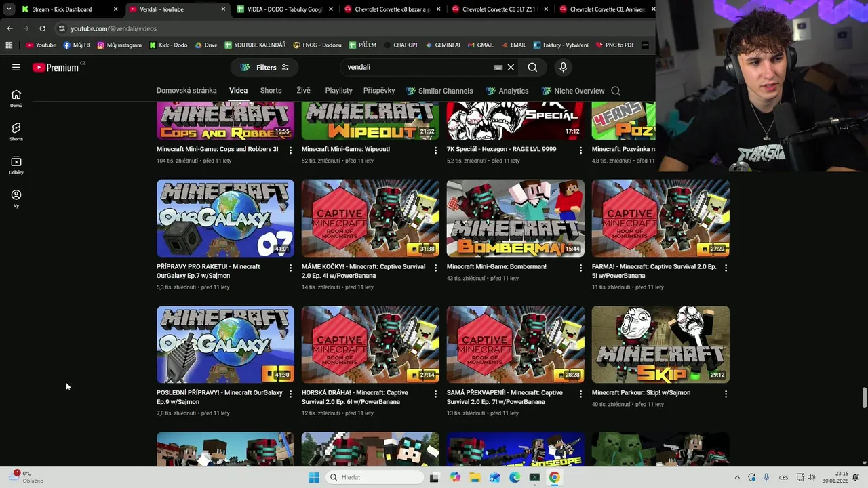
Task: Click the search magnifier button
Action: click(x=532, y=67)
